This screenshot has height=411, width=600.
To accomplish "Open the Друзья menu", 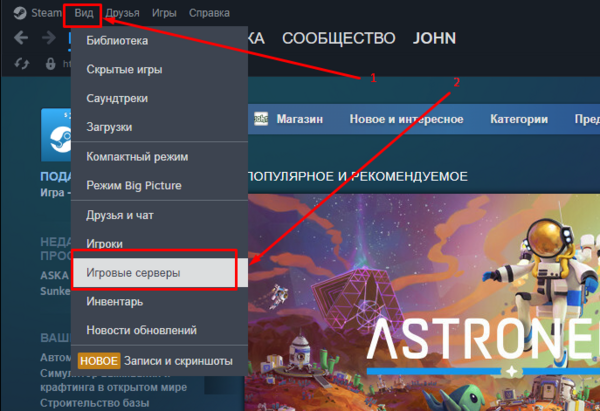I will tap(122, 13).
